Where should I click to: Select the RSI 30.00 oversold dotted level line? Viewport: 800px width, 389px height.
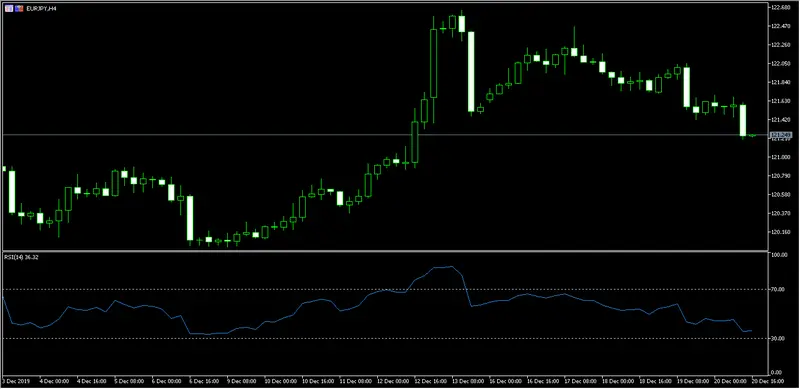tap(384, 338)
